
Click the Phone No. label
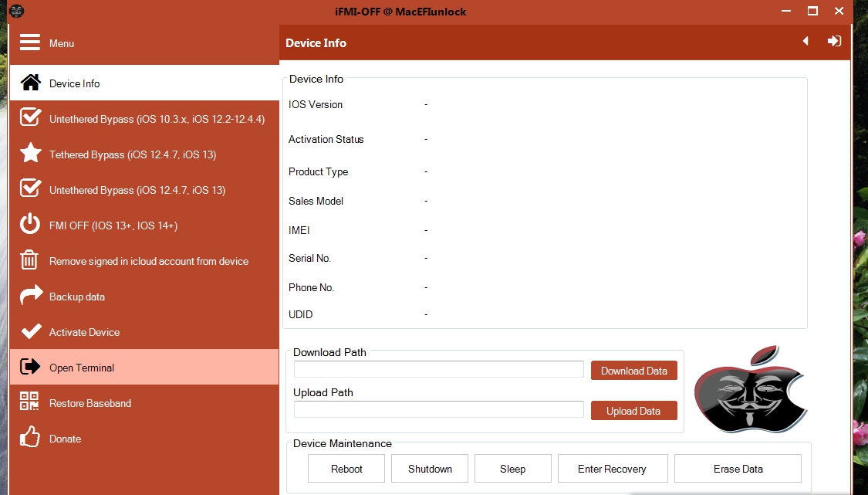[x=311, y=288]
